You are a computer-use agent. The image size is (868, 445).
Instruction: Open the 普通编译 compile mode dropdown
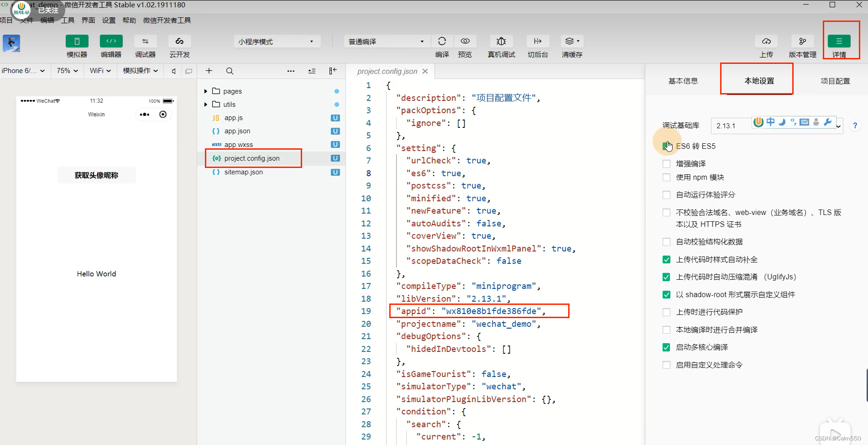387,42
